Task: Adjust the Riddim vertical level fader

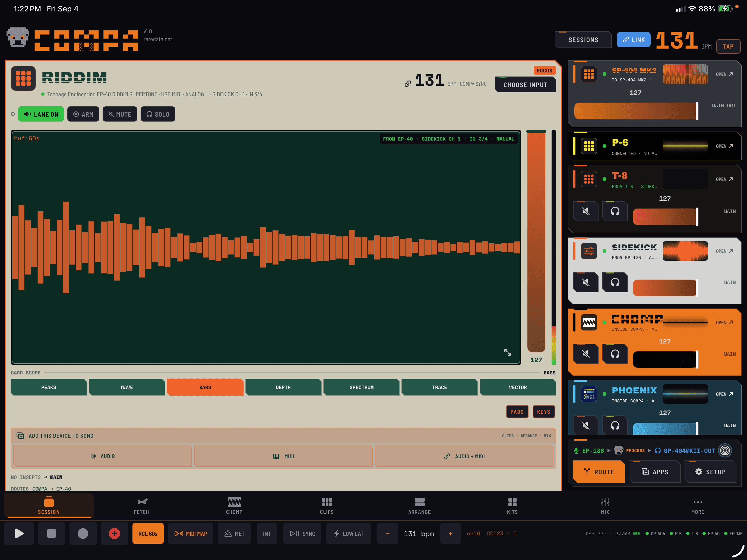Action: pos(536,241)
